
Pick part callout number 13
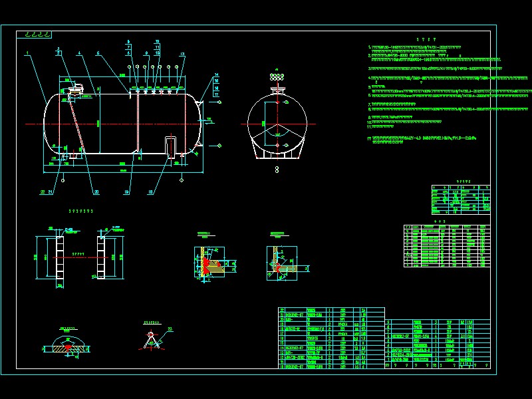(182, 54)
